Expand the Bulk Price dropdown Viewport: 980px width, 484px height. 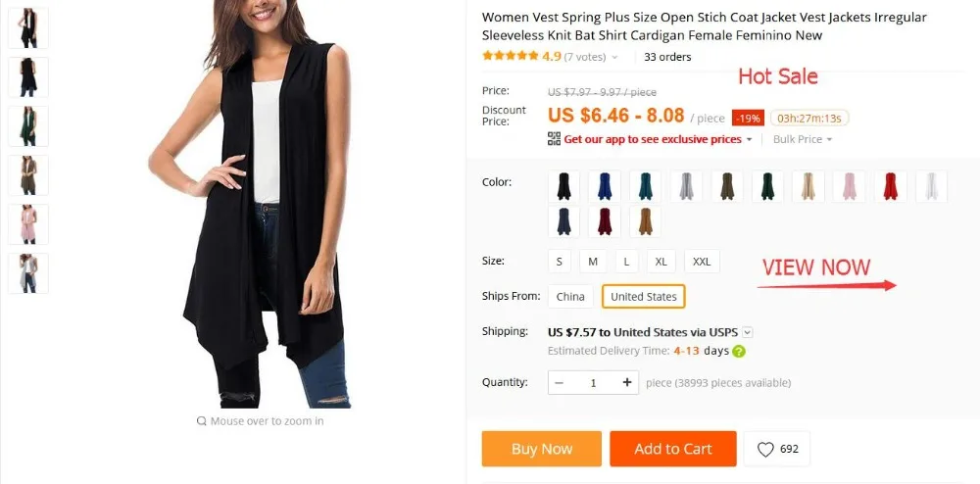point(803,139)
